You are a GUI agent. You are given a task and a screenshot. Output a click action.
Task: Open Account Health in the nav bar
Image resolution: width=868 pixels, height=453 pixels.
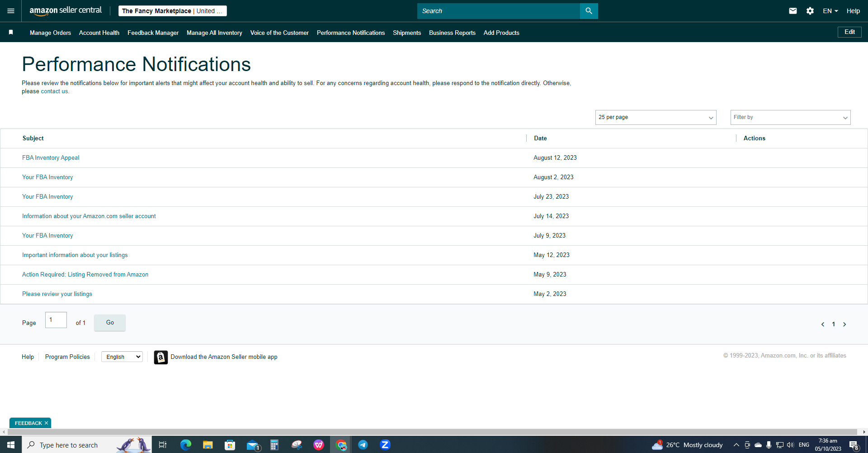[x=99, y=33]
